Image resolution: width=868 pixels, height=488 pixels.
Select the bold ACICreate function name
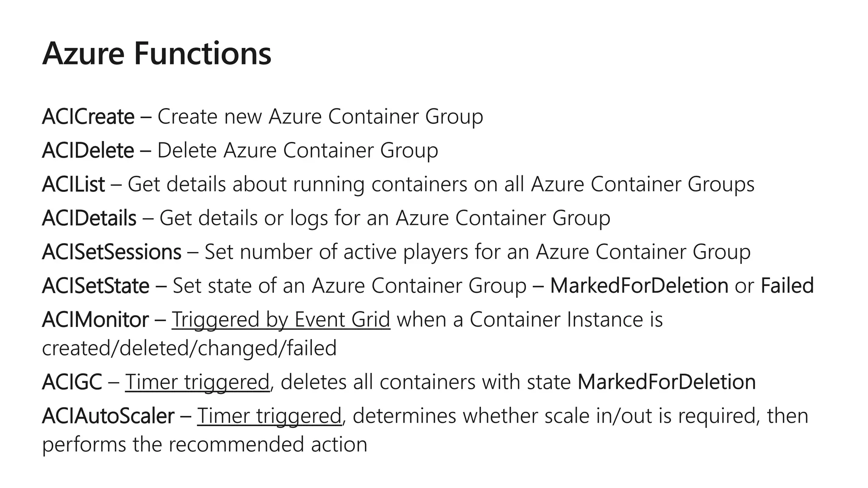(x=88, y=117)
